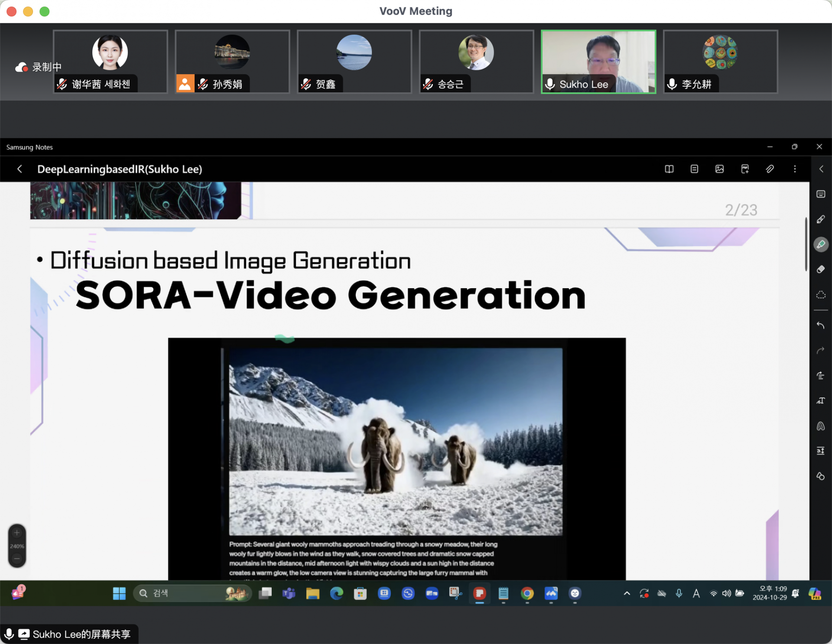832x644 pixels.
Task: Select the Lasso selection tool
Action: pos(821,295)
